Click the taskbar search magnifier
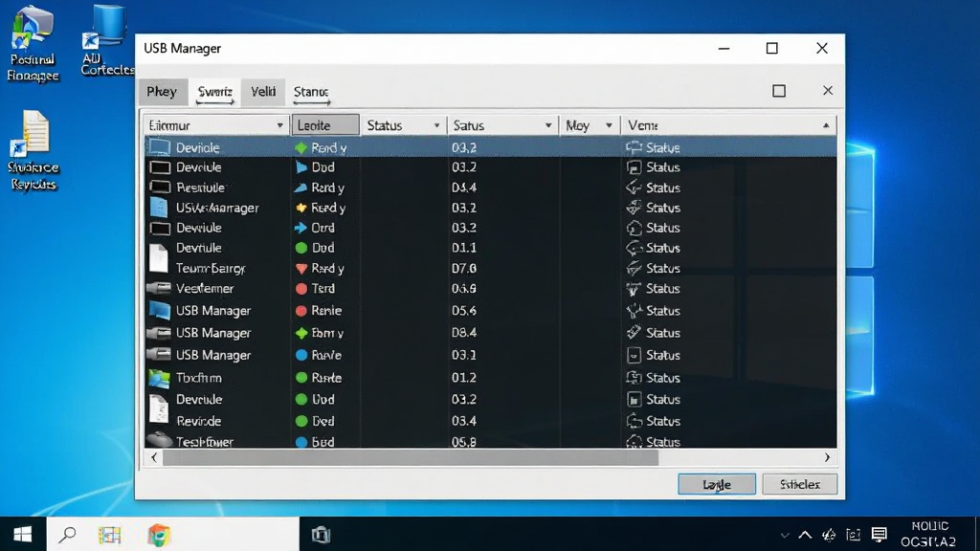The width and height of the screenshot is (980, 551). [x=67, y=534]
